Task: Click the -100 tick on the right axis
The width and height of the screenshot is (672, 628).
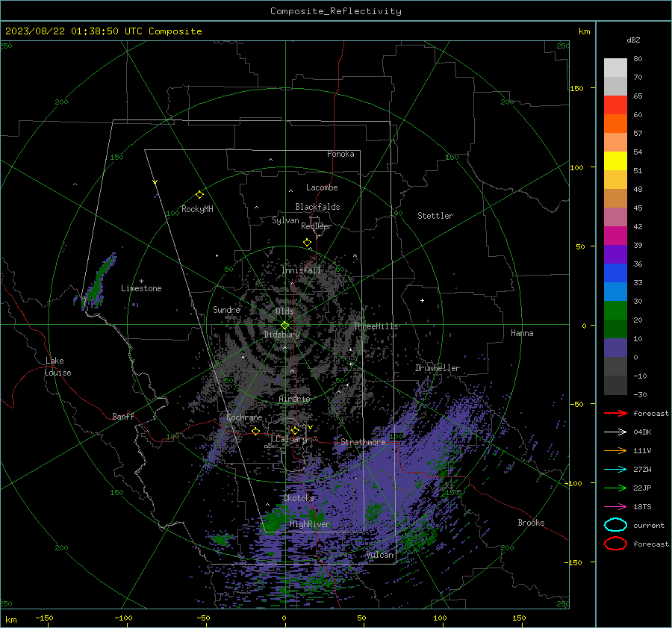Action: coord(573,483)
